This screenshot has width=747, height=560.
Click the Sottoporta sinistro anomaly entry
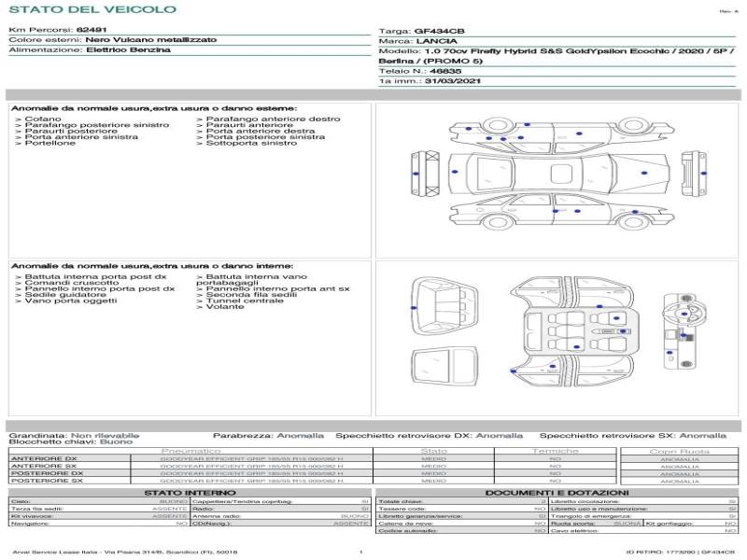pos(247,143)
